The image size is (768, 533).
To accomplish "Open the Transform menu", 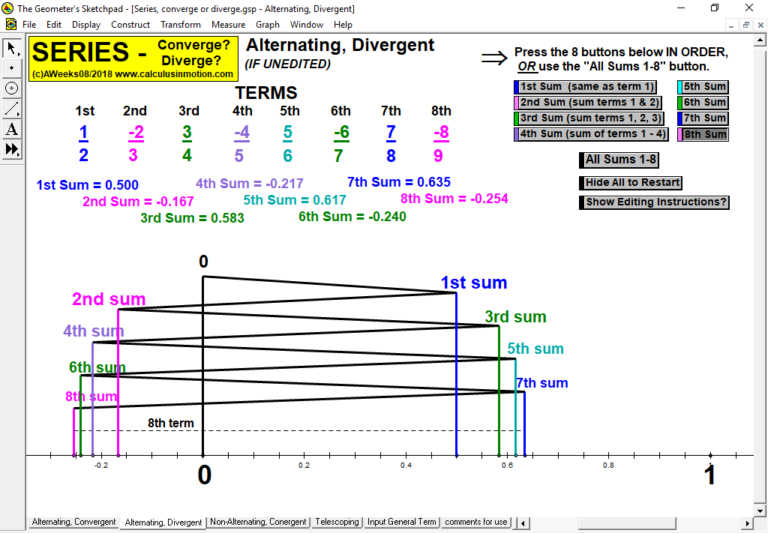I will 180,24.
